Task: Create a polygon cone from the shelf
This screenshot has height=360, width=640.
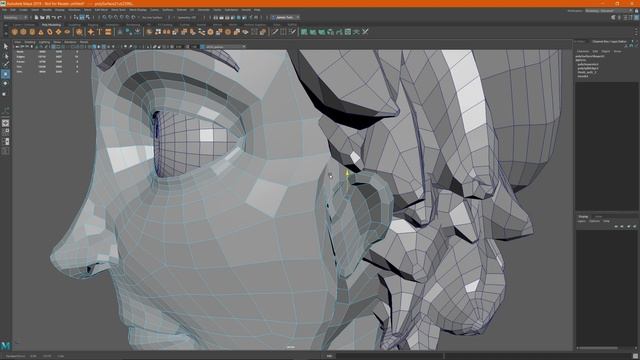Action: coord(41,31)
